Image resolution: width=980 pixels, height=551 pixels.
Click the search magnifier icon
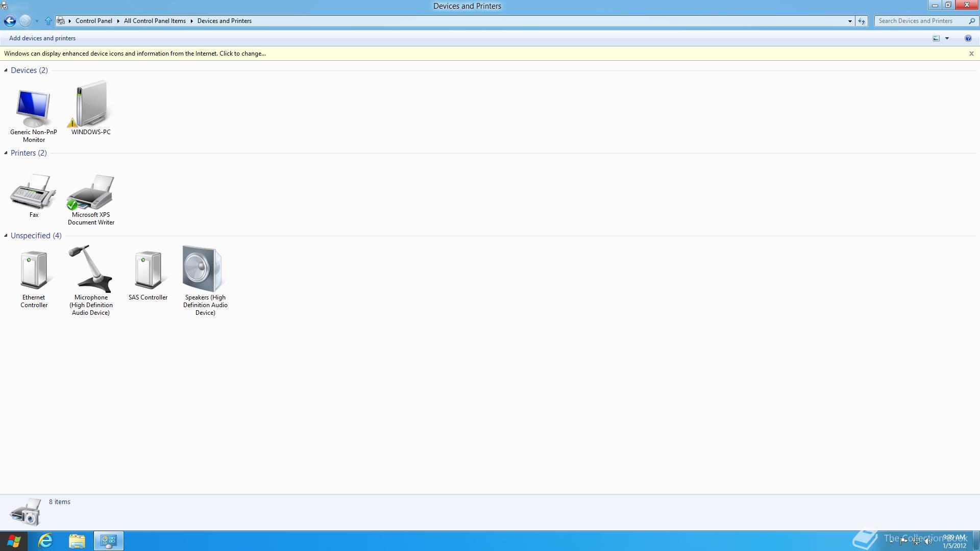point(971,21)
